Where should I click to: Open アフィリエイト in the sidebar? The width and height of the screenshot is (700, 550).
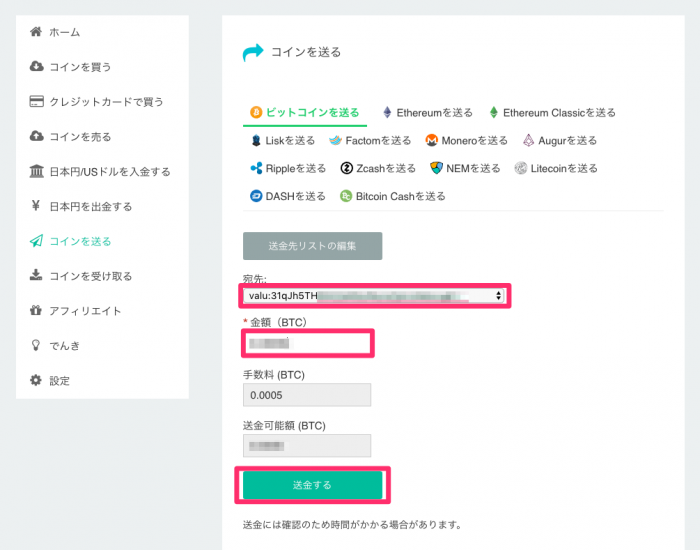coord(85,311)
